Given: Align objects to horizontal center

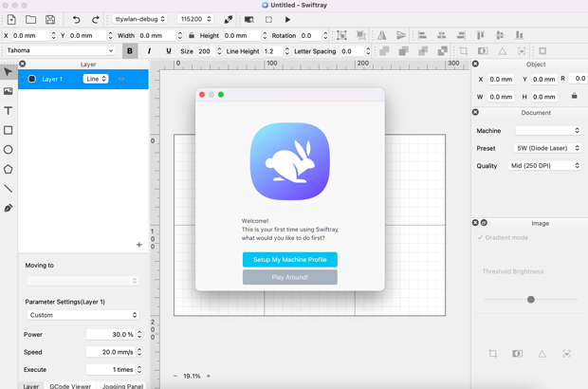Looking at the screenshot, I should click(x=442, y=35).
